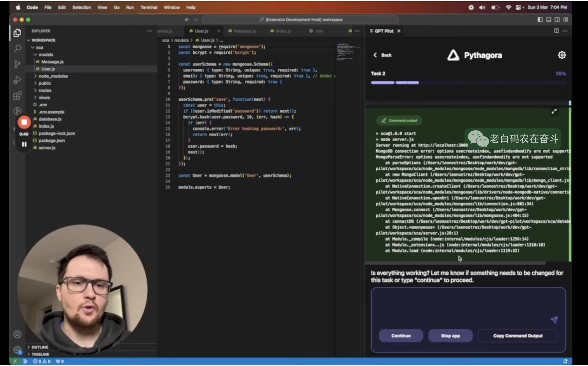Viewport: 588px width, 366px height.
Task: Send message with paper plane icon
Action: [x=554, y=320]
